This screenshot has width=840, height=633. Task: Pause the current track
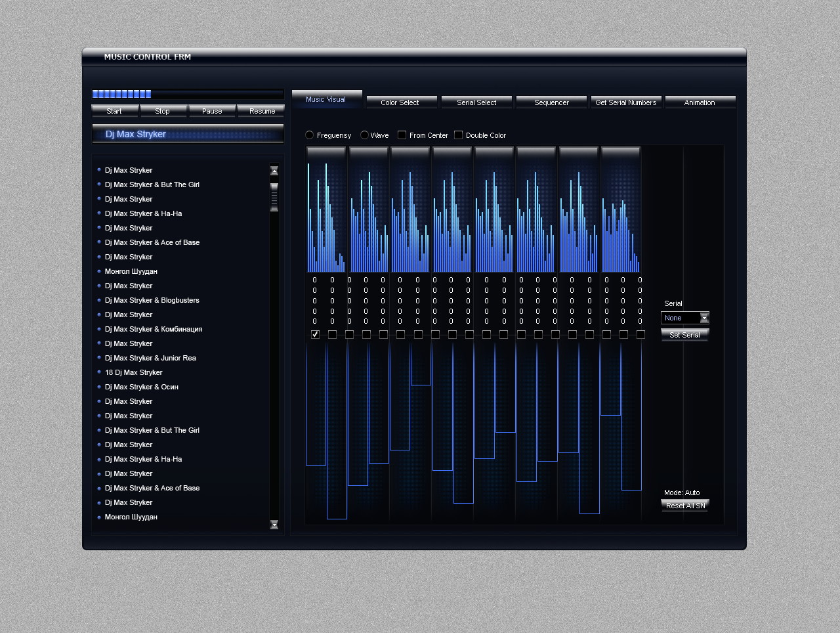[212, 111]
